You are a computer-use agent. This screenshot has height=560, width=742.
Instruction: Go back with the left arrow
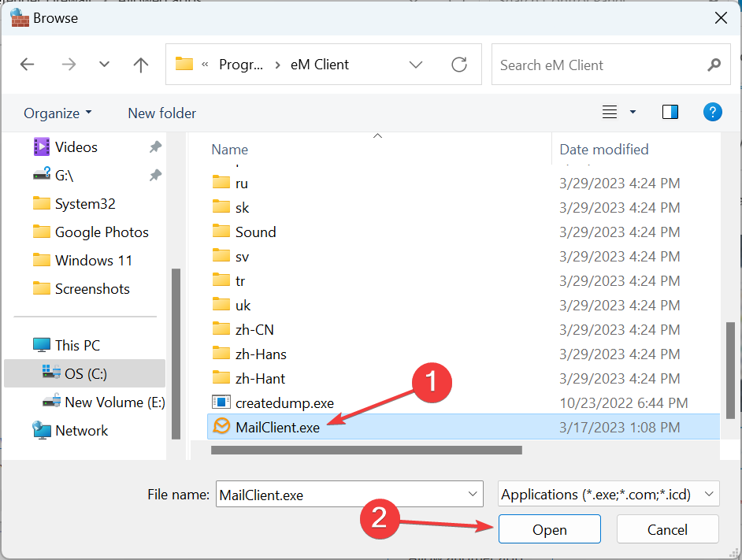coord(28,64)
